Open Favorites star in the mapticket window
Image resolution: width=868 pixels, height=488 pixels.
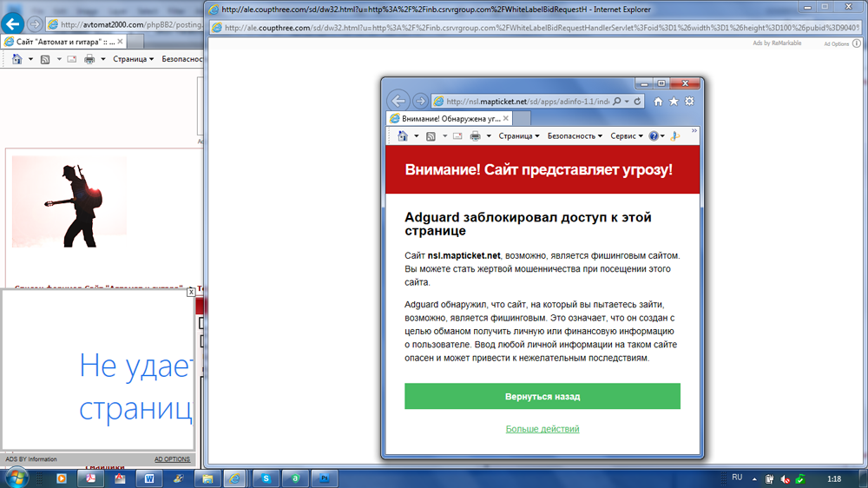(674, 102)
